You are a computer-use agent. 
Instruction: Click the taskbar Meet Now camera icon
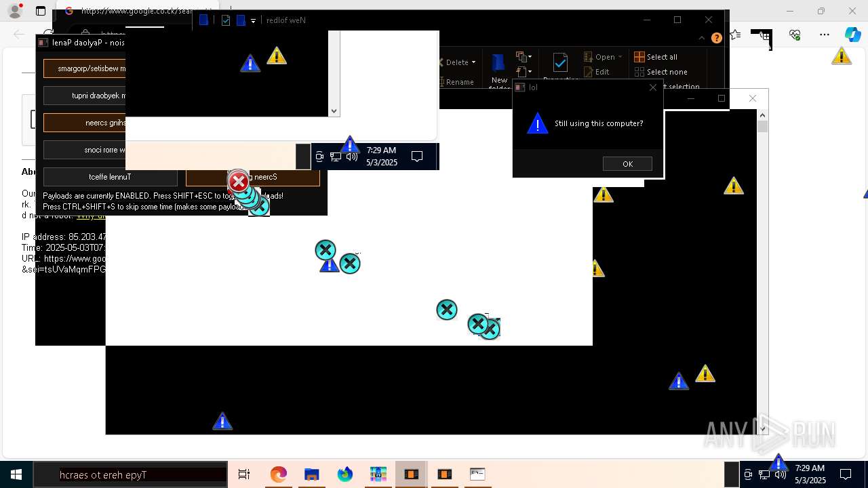pos(747,474)
